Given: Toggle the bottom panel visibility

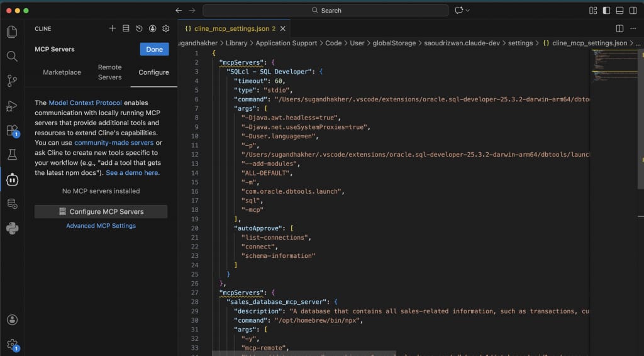Looking at the screenshot, I should coord(619,11).
